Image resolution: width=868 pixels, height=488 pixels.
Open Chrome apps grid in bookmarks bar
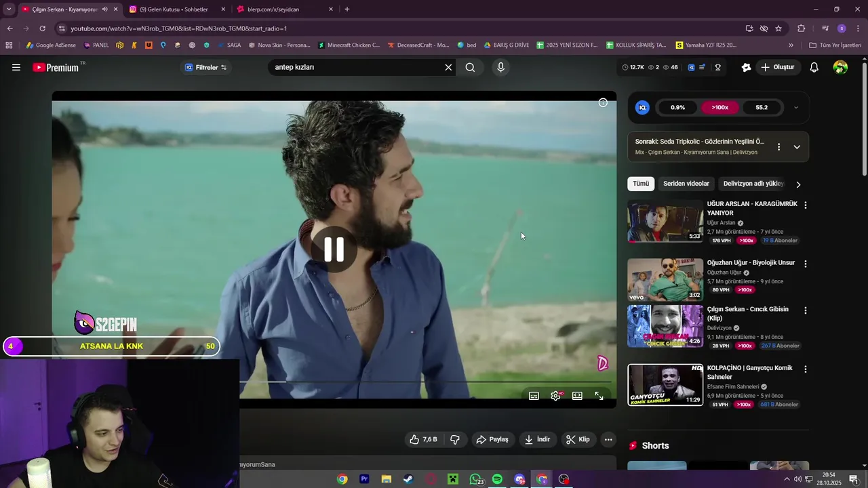point(9,45)
